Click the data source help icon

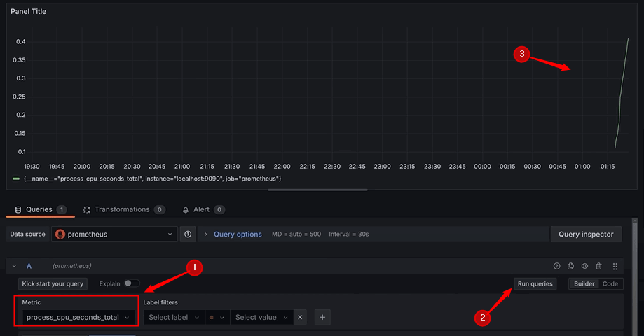coord(188,234)
